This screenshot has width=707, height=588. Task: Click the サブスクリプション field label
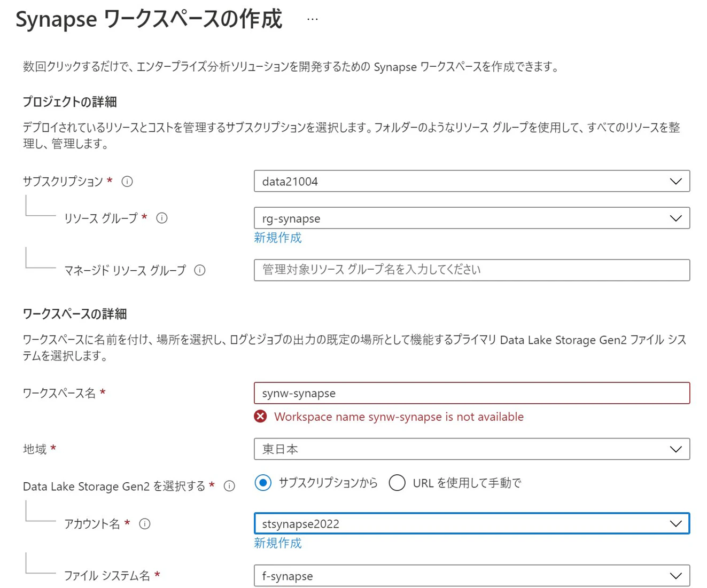[x=63, y=182]
